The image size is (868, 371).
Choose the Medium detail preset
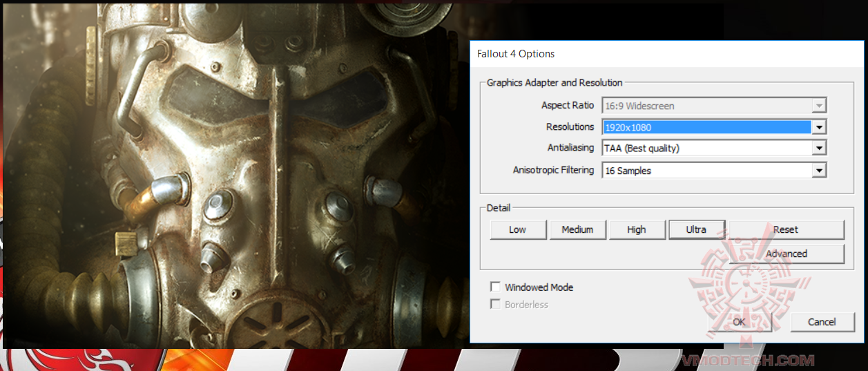point(577,229)
